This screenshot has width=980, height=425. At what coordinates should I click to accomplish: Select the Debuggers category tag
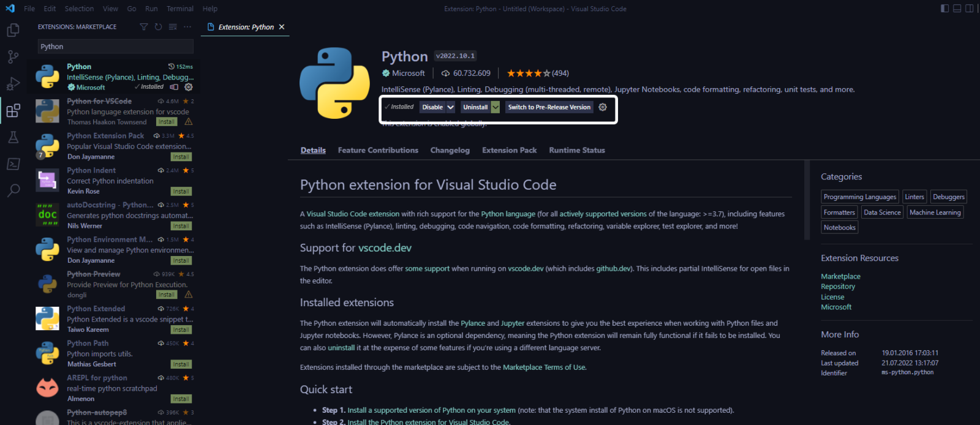(x=948, y=197)
